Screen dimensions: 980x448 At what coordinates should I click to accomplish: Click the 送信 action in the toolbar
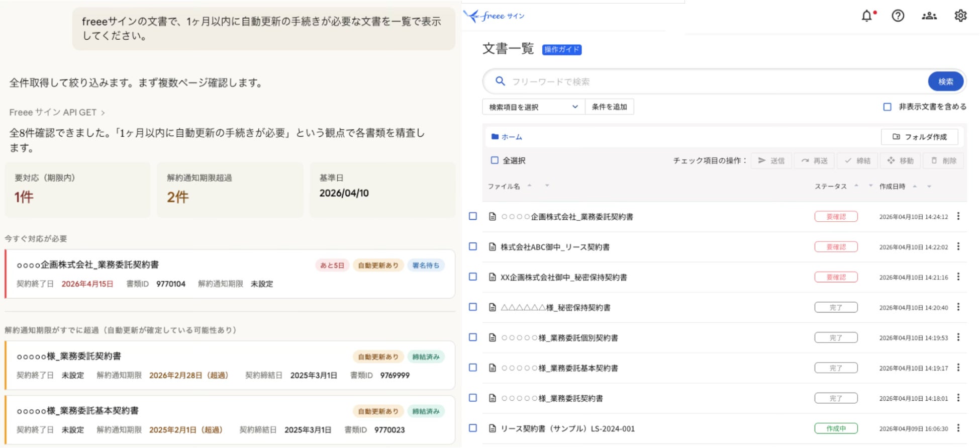pyautogui.click(x=771, y=160)
